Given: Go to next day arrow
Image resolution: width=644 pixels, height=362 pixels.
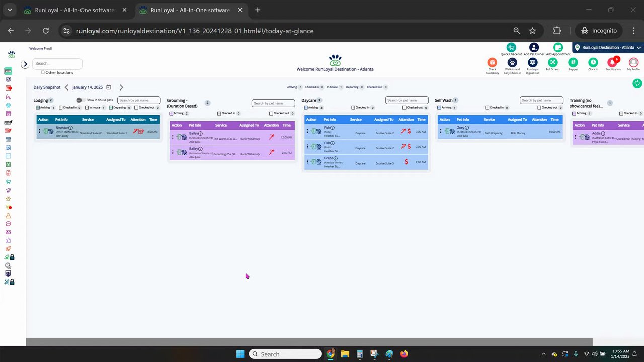Looking at the screenshot, I should [121, 87].
